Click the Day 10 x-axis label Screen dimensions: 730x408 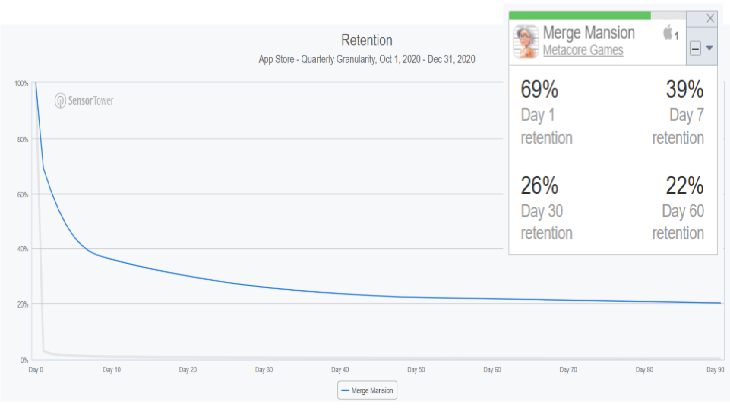coord(111,369)
